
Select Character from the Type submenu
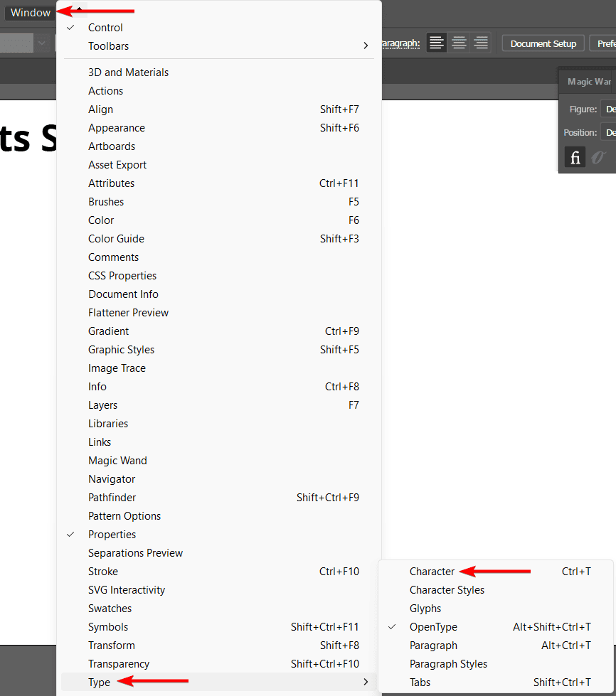(432, 572)
